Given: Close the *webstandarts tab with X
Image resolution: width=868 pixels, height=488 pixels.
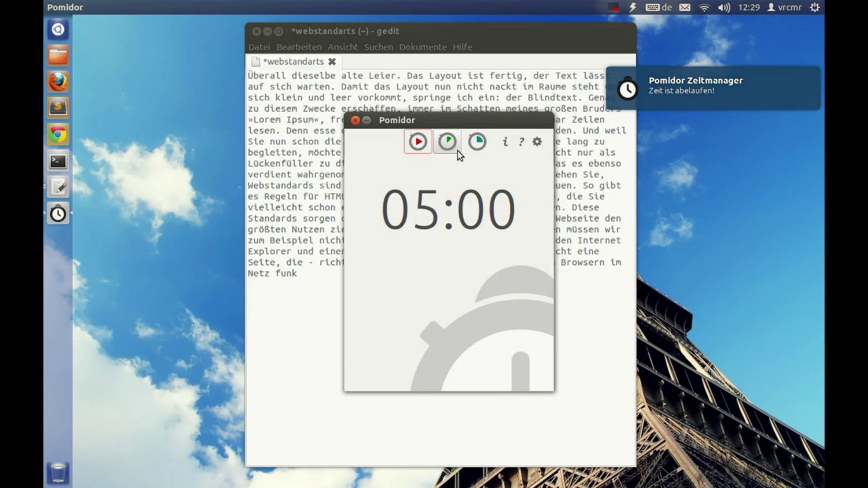Looking at the screenshot, I should [332, 62].
